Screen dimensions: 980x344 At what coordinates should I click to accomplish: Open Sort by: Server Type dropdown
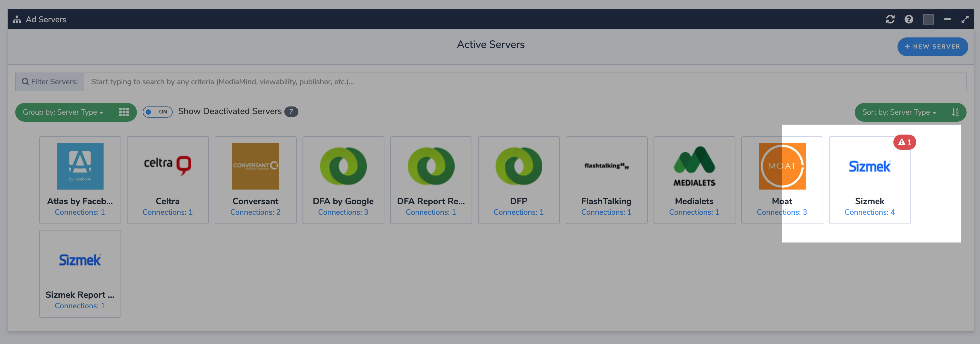[x=899, y=112]
